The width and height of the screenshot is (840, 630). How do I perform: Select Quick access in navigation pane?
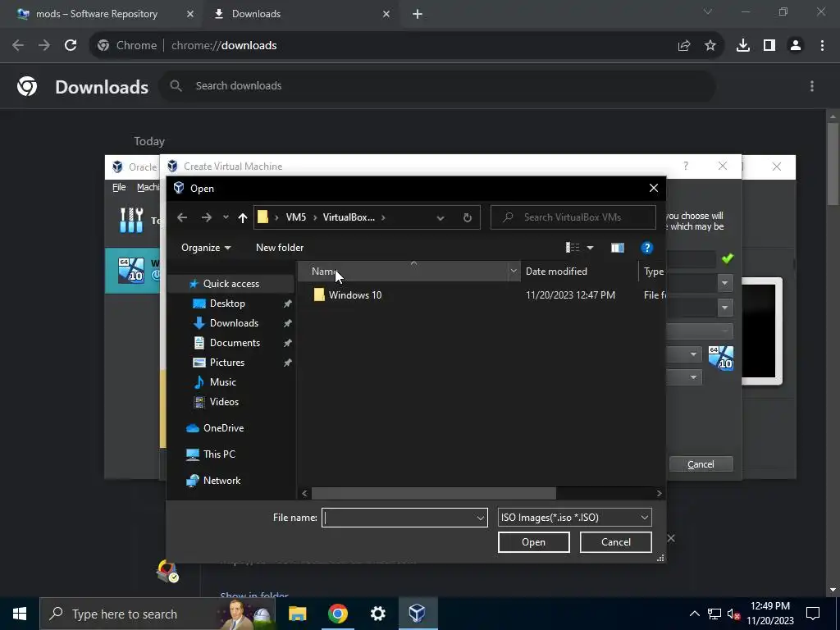231,283
